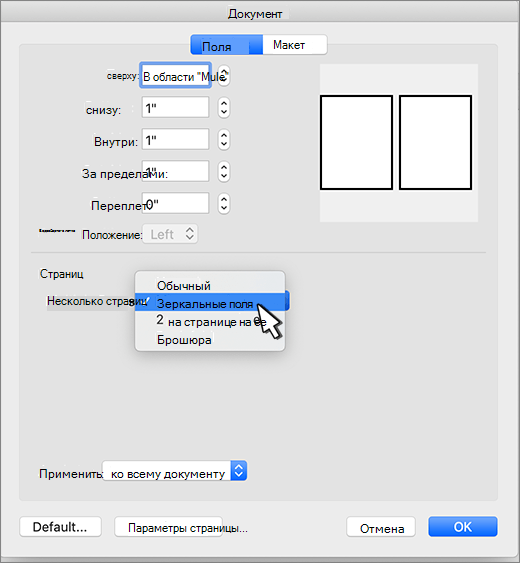Use the Внутри margin stepper arrows
520x563 pixels.
click(x=224, y=140)
